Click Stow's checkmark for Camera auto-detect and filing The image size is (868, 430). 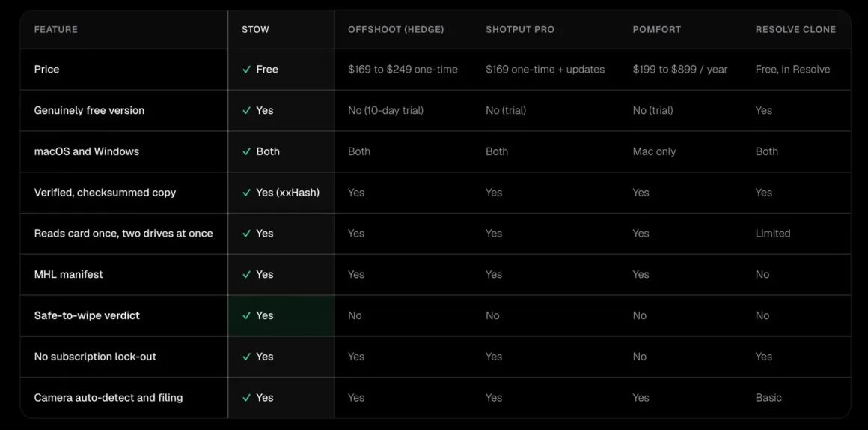click(246, 398)
